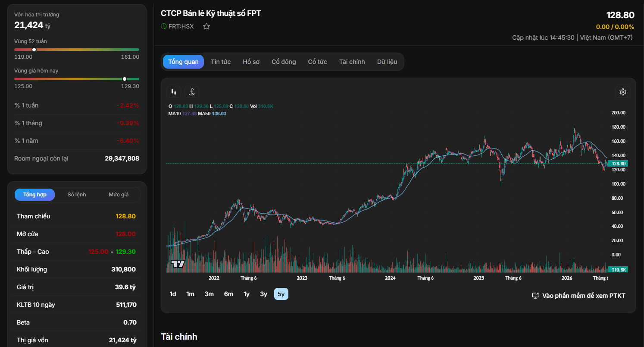Open the Dữ liệu tab
This screenshot has height=347, width=644.
(387, 62)
